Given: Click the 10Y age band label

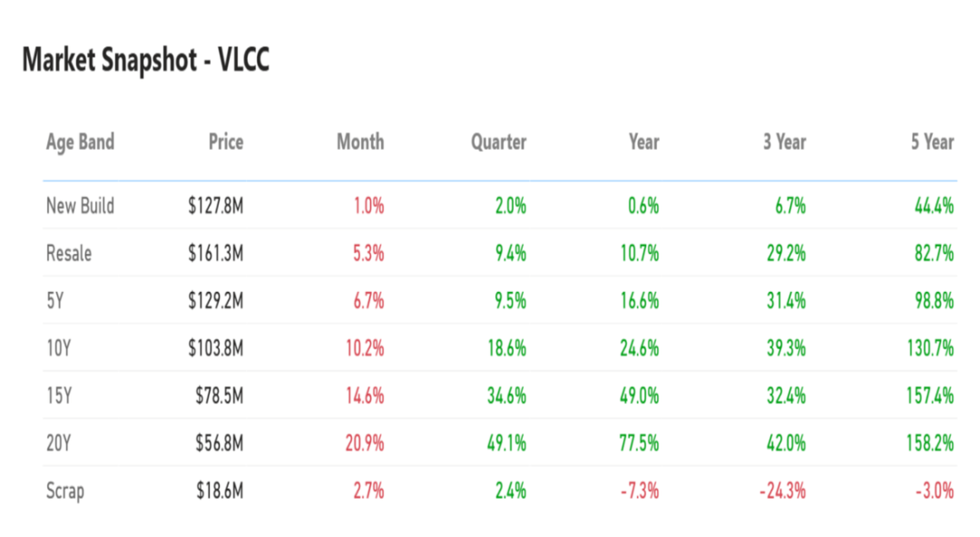Looking at the screenshot, I should [x=59, y=348].
